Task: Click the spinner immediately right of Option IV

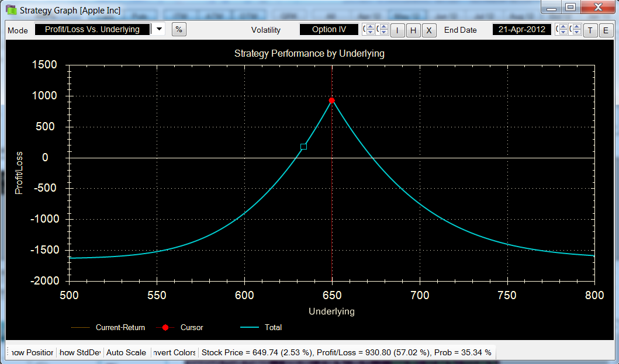Action: (369, 29)
